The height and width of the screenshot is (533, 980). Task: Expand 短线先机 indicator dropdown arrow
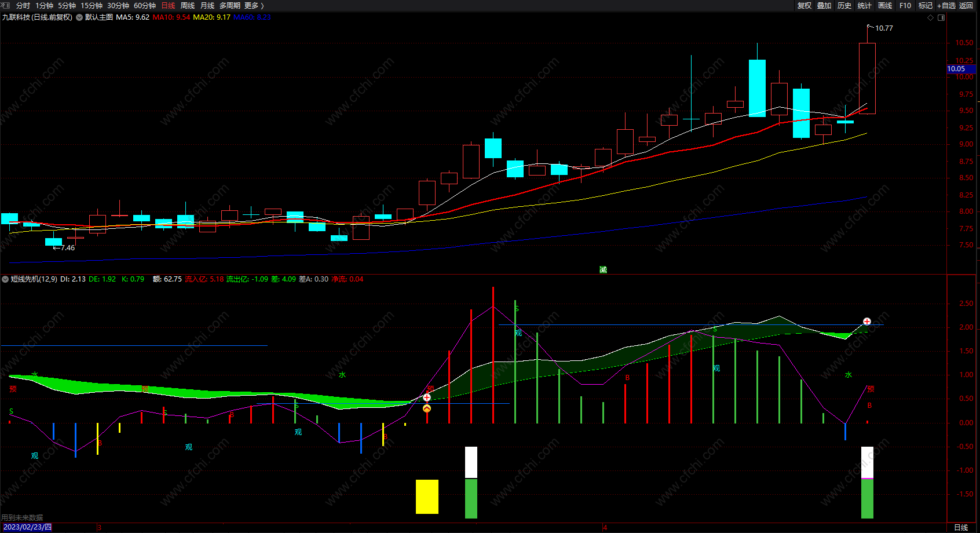[x=5, y=279]
